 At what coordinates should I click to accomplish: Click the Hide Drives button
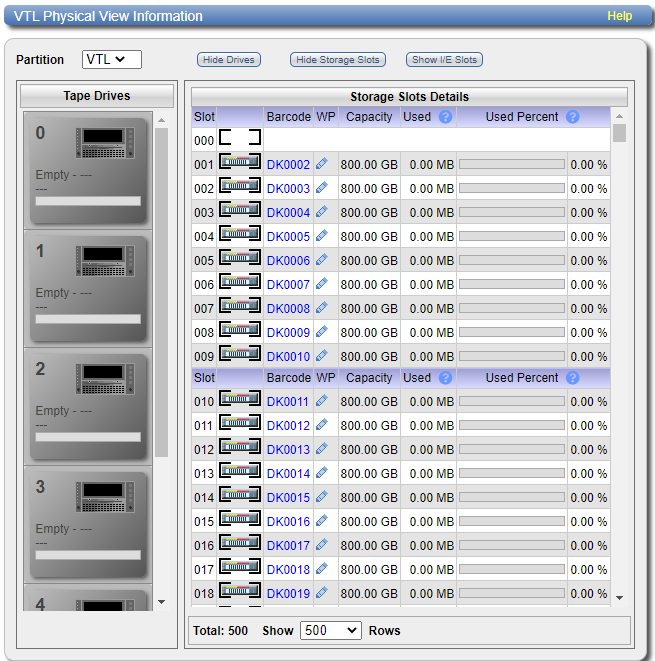(x=229, y=59)
